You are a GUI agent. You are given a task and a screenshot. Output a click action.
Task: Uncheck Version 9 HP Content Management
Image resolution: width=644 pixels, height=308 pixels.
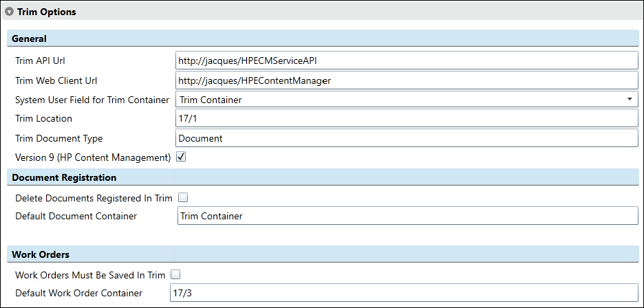tap(181, 157)
